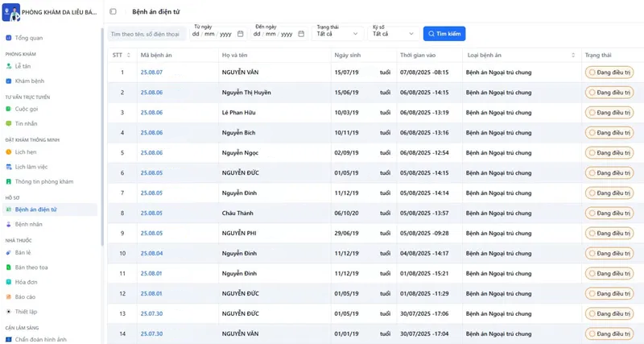Image resolution: width=644 pixels, height=344 pixels.
Task: Expand the Ký số dropdown
Action: click(x=393, y=34)
